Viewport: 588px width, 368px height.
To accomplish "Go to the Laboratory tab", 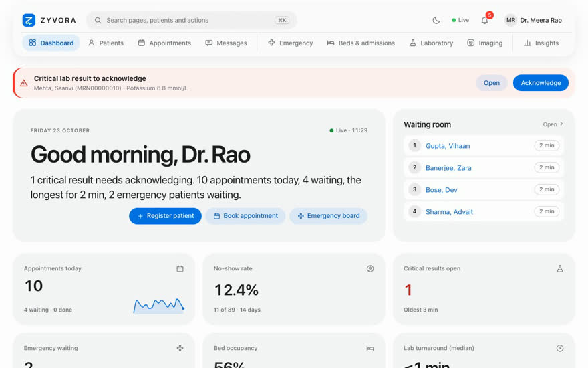I will (x=431, y=43).
